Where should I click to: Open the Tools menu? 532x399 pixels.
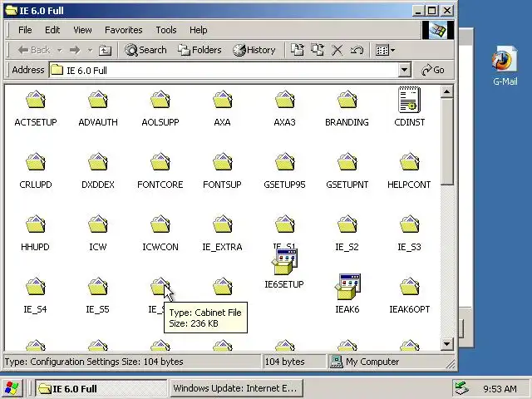(166, 30)
